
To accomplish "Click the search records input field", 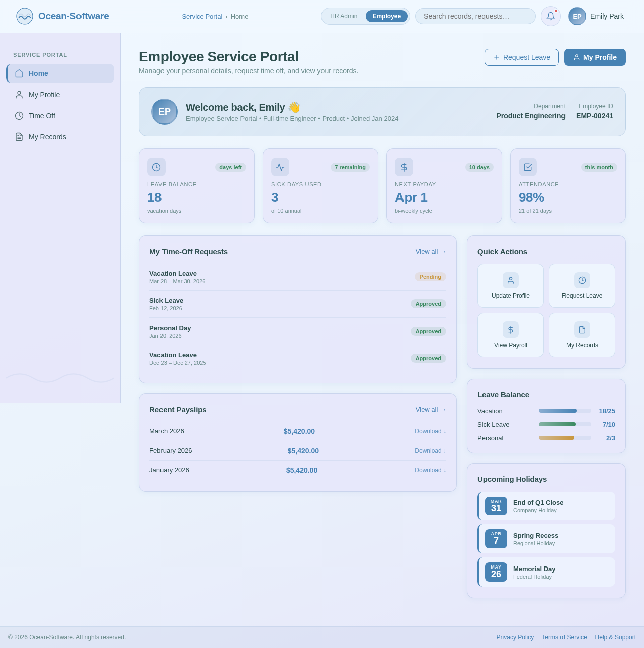I will pos(475,16).
